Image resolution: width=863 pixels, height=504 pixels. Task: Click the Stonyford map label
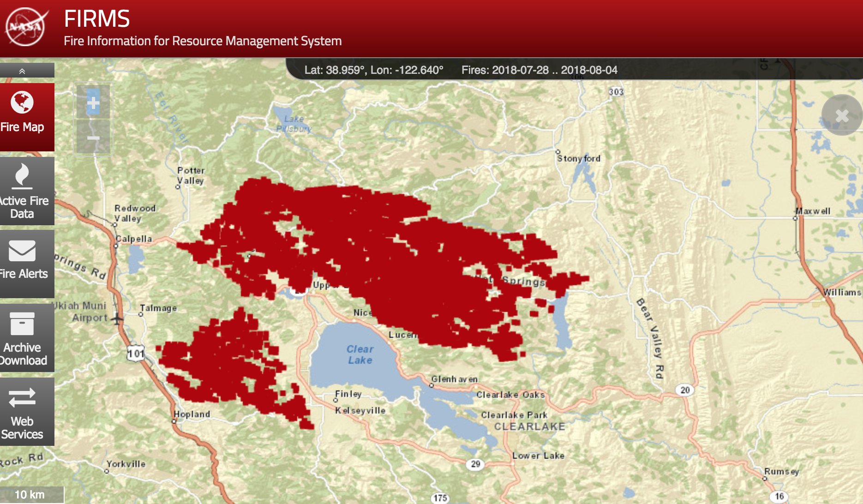pyautogui.click(x=579, y=158)
